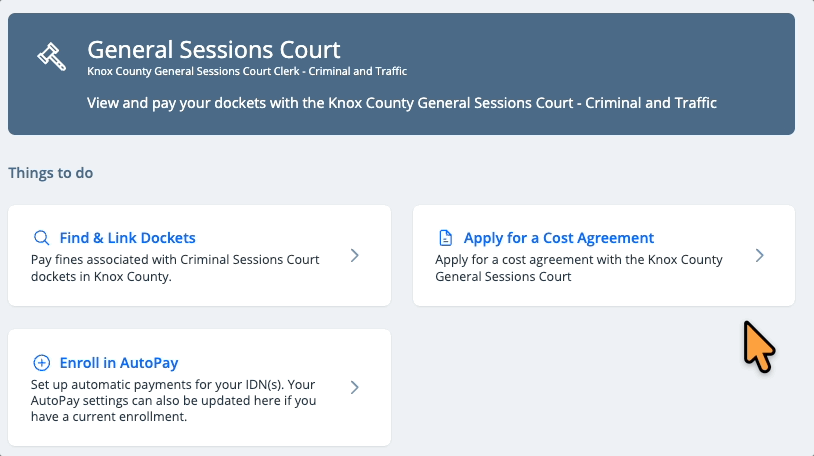Click the "View and pay your dockets" banner text
Screen dimensions: 814x456
pyautogui.click(x=401, y=103)
